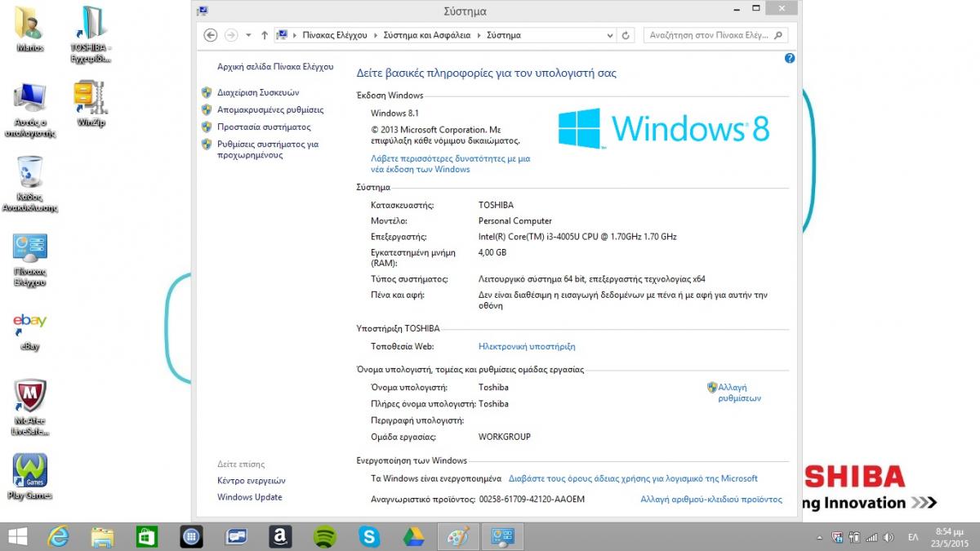The width and height of the screenshot is (980, 551).
Task: Click the processor value 'Intel(R) Core(TM) i3-4005U'
Action: pos(577,237)
